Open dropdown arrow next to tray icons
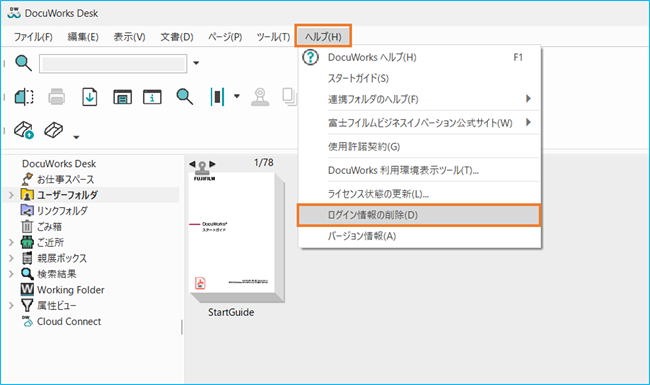650x385 pixels. click(76, 137)
